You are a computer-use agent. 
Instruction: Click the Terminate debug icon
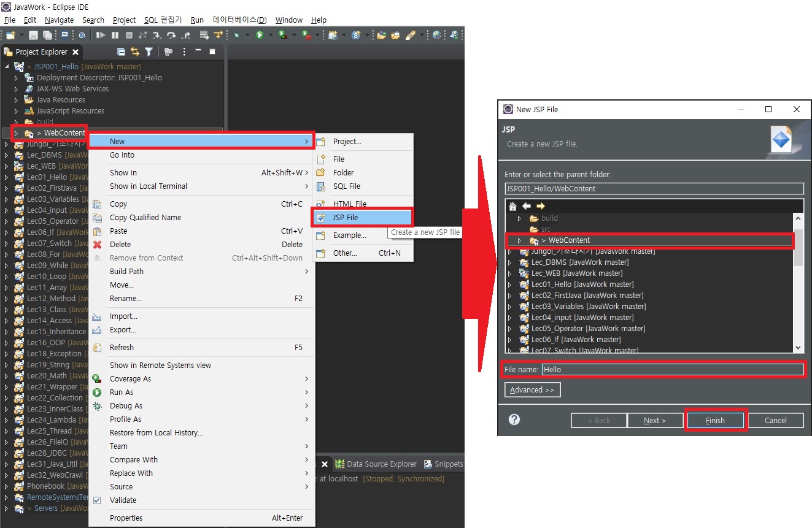click(129, 35)
